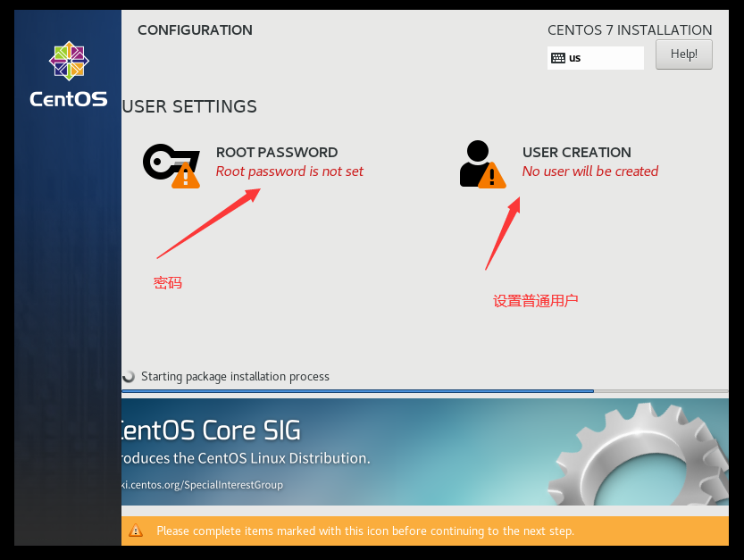Click the Help! button

tap(684, 54)
